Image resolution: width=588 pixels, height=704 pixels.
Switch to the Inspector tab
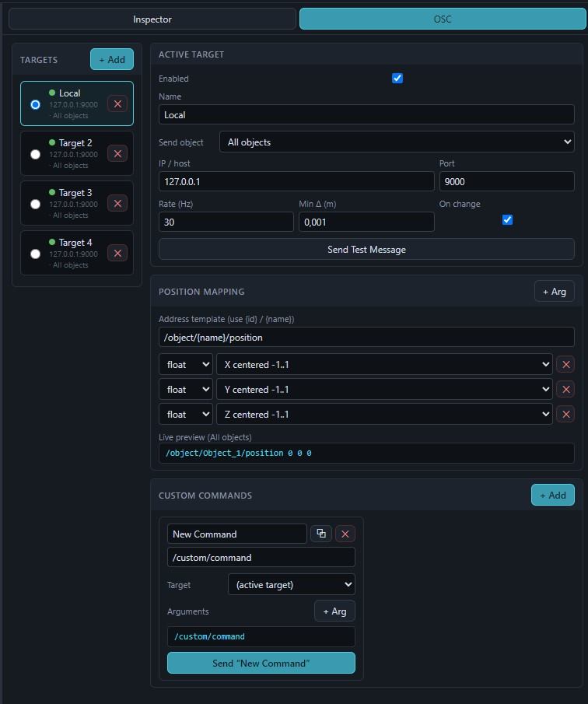click(152, 19)
